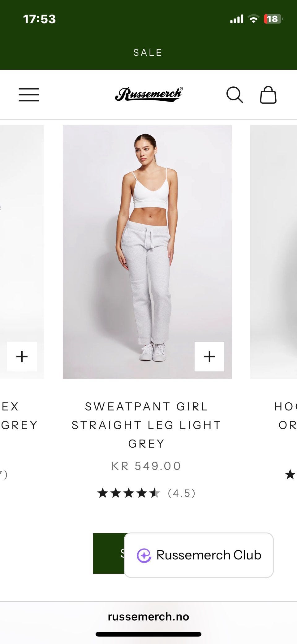The image size is (297, 644).
Task: Open the SALE announcement banner
Action: point(148,53)
